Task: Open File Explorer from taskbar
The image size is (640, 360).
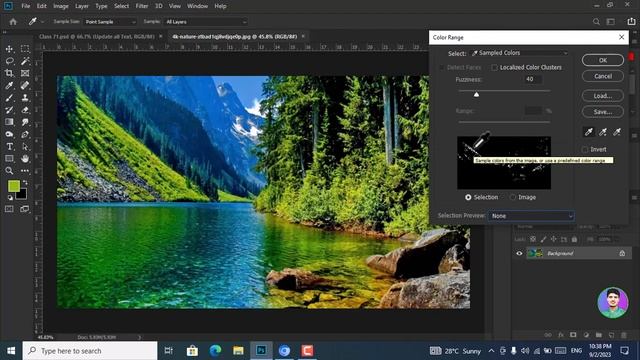Action: [x=238, y=351]
